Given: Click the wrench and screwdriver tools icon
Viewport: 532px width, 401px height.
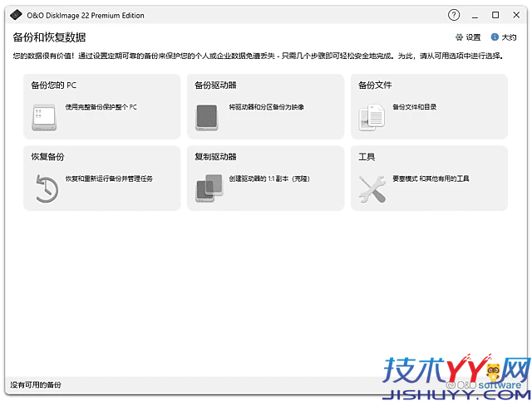Looking at the screenshot, I should 372,189.
